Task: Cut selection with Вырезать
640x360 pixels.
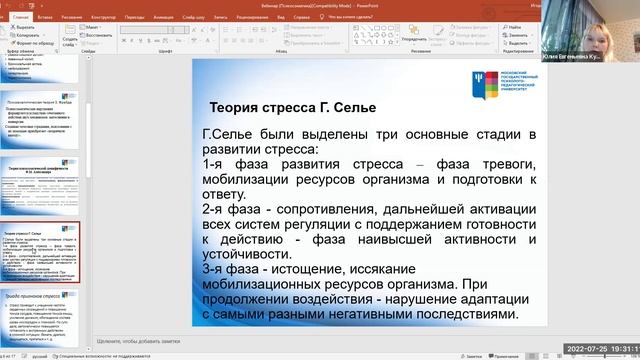Action: (x=23, y=27)
